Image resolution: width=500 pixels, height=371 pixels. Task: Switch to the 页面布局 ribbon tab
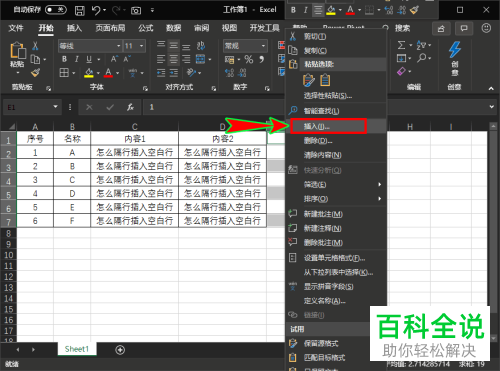click(110, 28)
